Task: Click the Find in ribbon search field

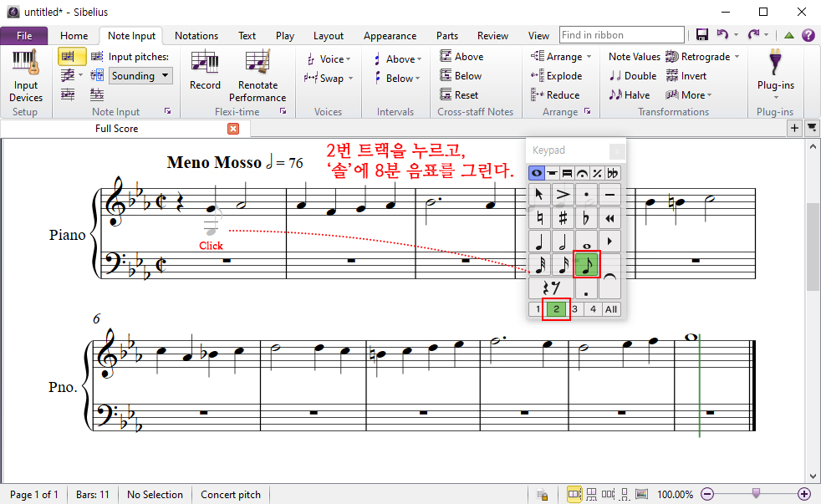Action: [621, 35]
